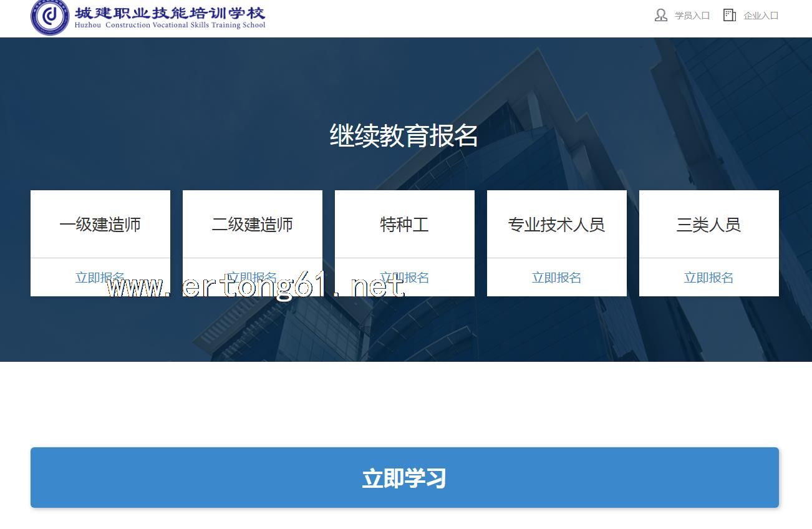Register via 立即报名 under 专业技术人员
Screen dimensions: 812x529
pos(557,278)
